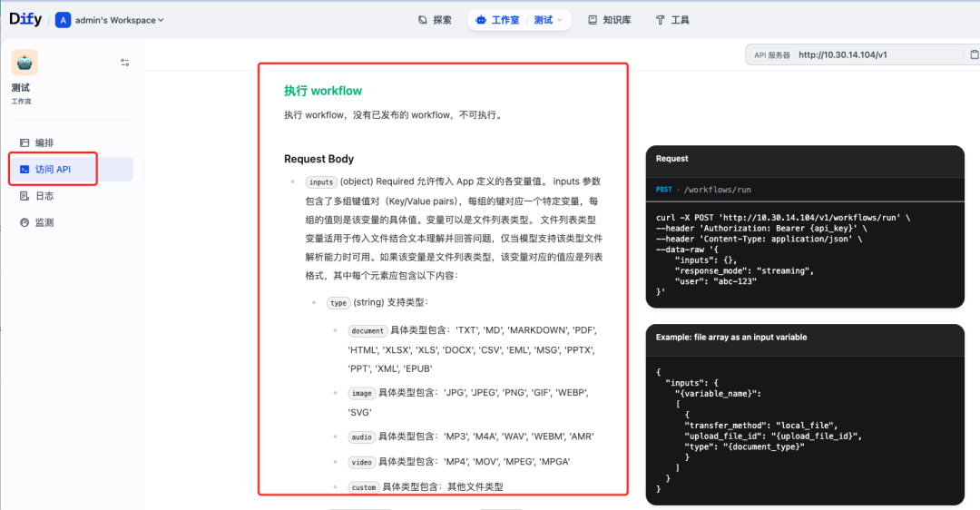Open 监测 in the sidebar

pos(71,222)
